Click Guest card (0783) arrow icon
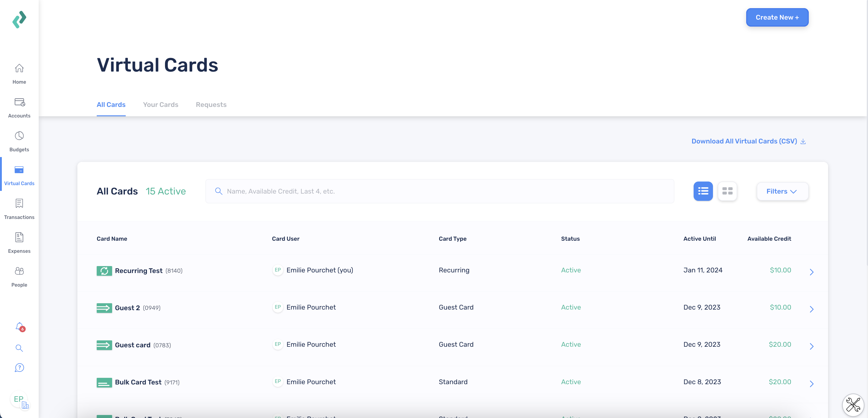The width and height of the screenshot is (868, 418). coord(104,345)
